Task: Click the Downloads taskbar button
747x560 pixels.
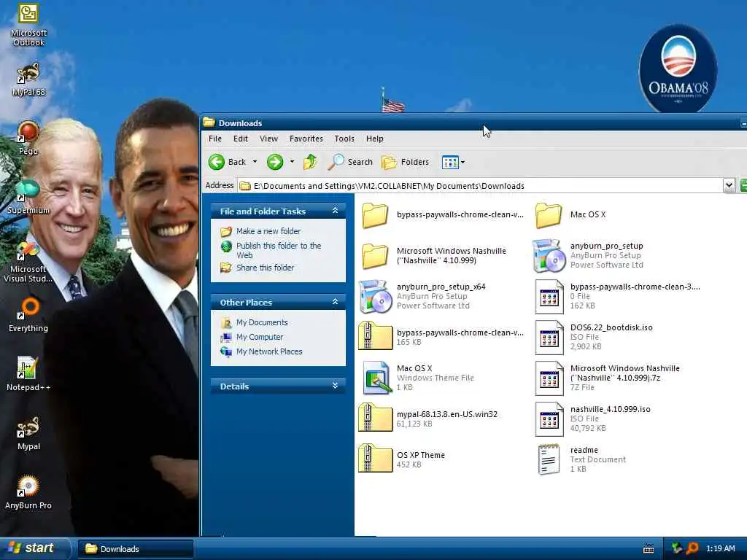Action: point(135,549)
